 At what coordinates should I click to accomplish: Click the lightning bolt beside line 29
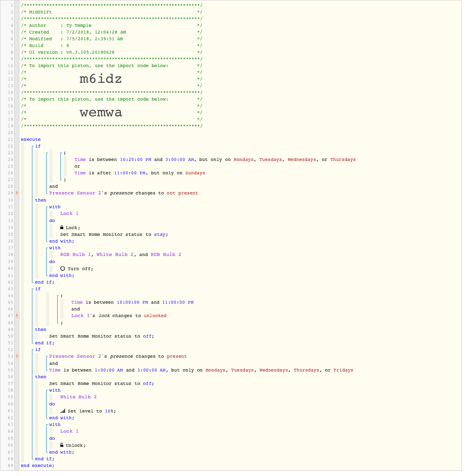(17, 193)
